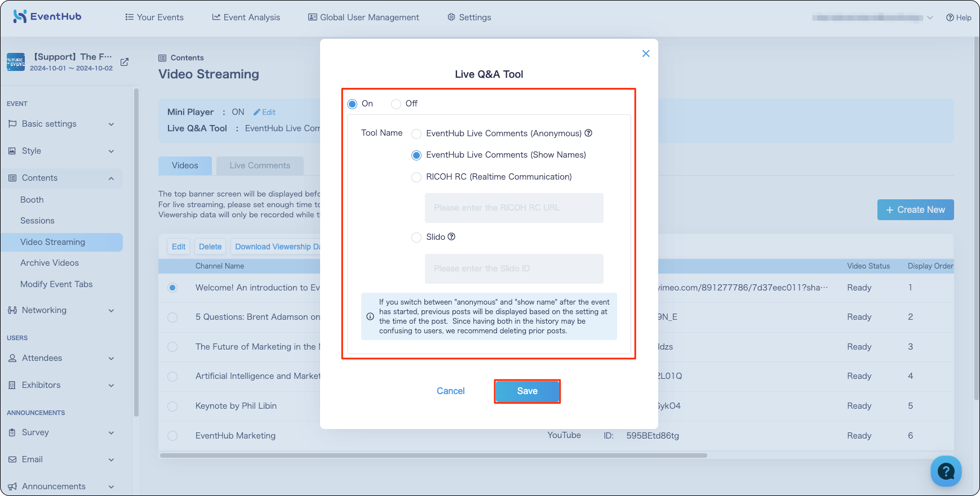The image size is (980, 496).
Task: Open event page external link icon
Action: pos(125,62)
